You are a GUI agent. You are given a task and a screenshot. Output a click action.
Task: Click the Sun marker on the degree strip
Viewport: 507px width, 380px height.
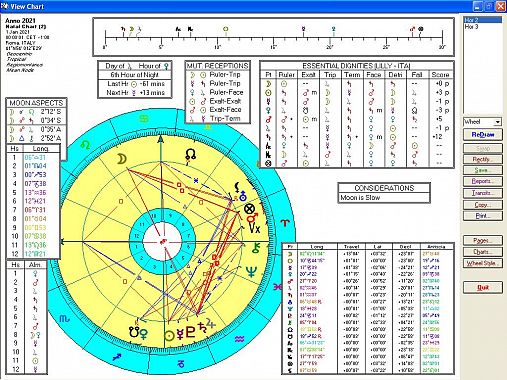coord(226,29)
